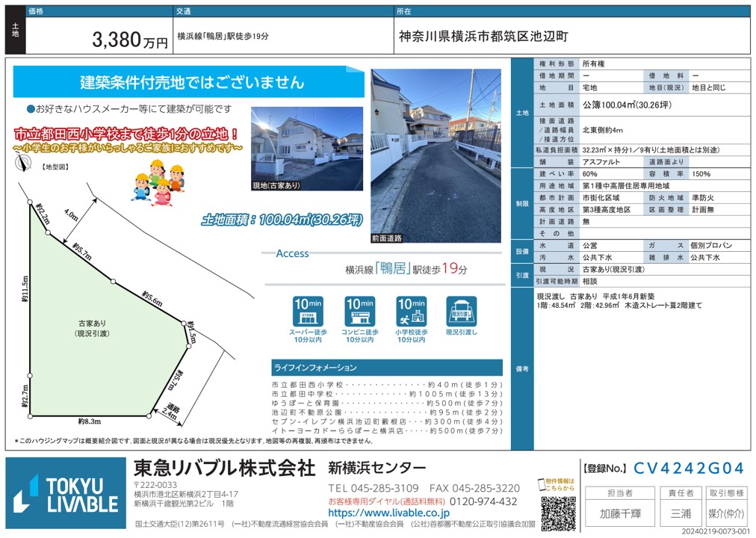Open the https://www.livable.co.jp link

[388, 513]
